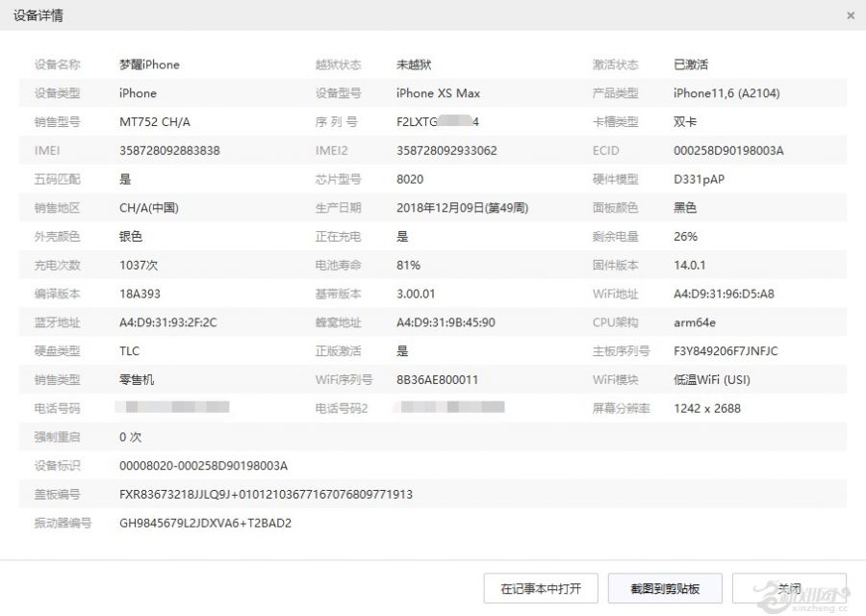Select baseband version 3.00.01
Image resolution: width=866 pixels, height=616 pixels.
[416, 294]
